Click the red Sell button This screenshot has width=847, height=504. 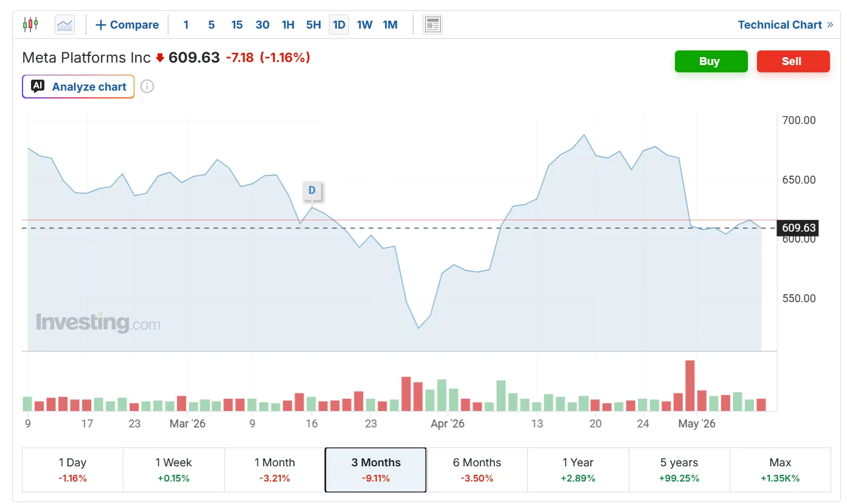point(793,61)
